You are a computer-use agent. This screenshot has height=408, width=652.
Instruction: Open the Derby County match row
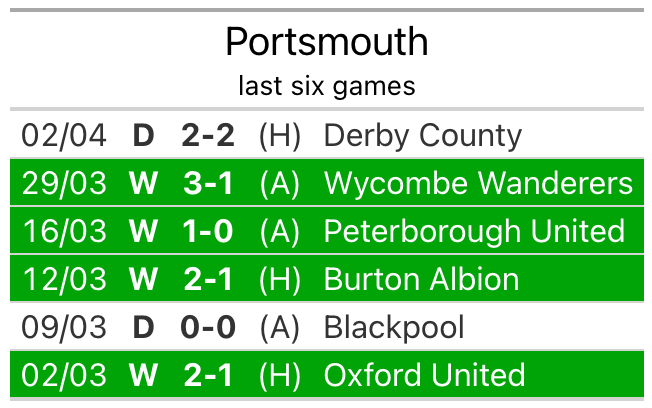tap(327, 135)
